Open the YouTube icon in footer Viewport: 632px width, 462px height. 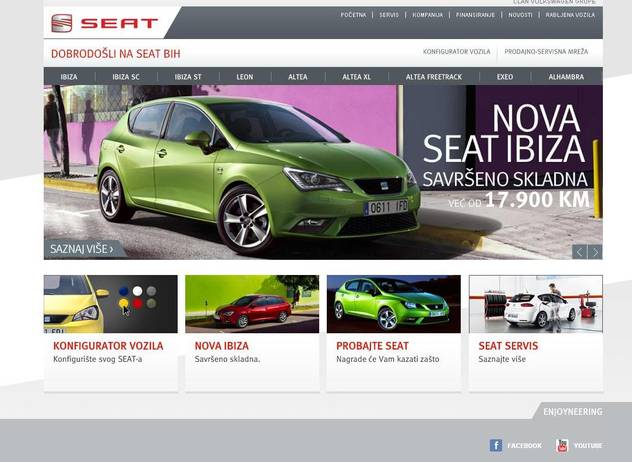click(562, 445)
